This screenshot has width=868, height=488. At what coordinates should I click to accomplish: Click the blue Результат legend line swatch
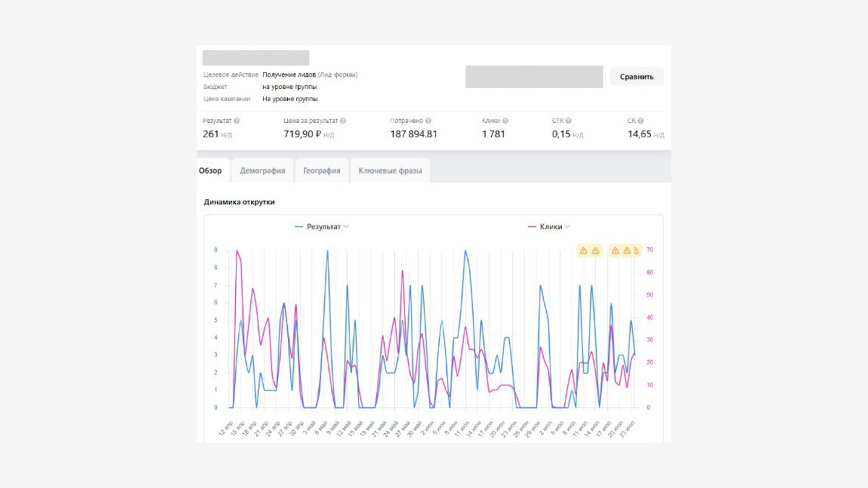click(299, 227)
